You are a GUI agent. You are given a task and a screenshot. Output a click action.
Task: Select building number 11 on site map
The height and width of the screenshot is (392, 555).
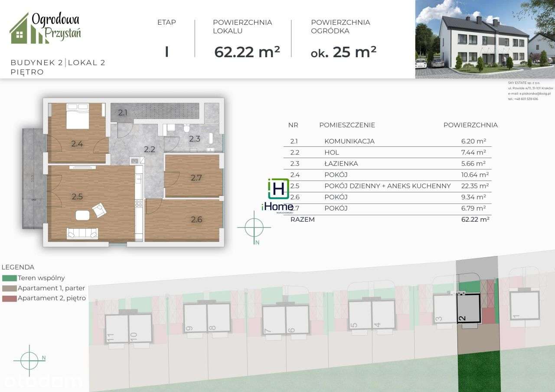click(117, 328)
